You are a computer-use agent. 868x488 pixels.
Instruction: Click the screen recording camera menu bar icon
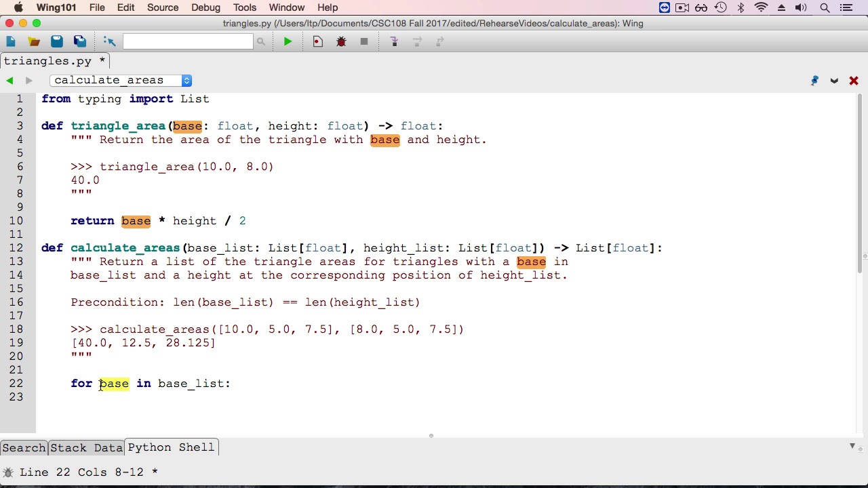pos(683,7)
